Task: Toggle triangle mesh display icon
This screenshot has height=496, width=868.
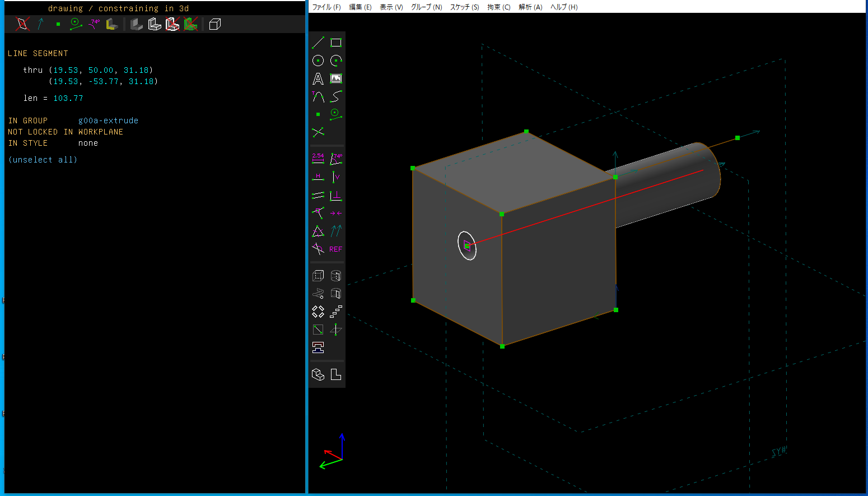Action: pyautogui.click(x=190, y=24)
